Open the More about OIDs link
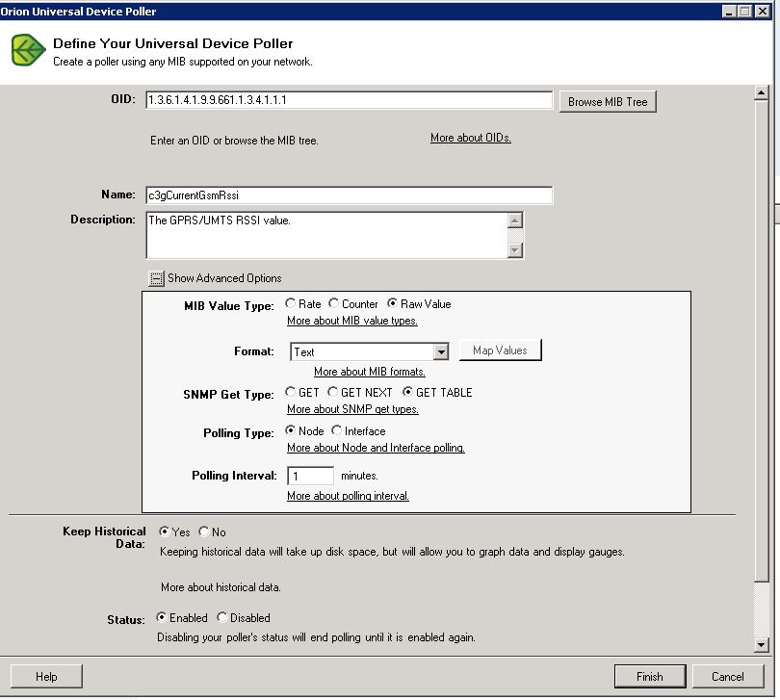The width and height of the screenshot is (780, 700). [x=471, y=138]
